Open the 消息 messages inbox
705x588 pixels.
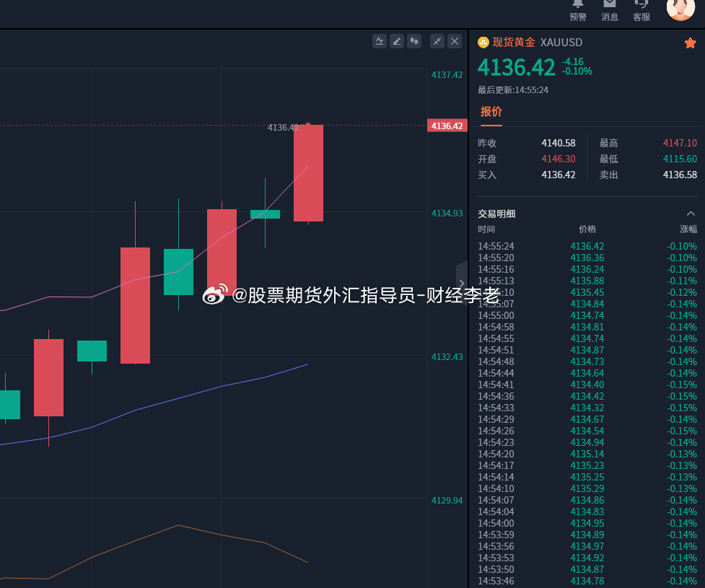click(609, 10)
